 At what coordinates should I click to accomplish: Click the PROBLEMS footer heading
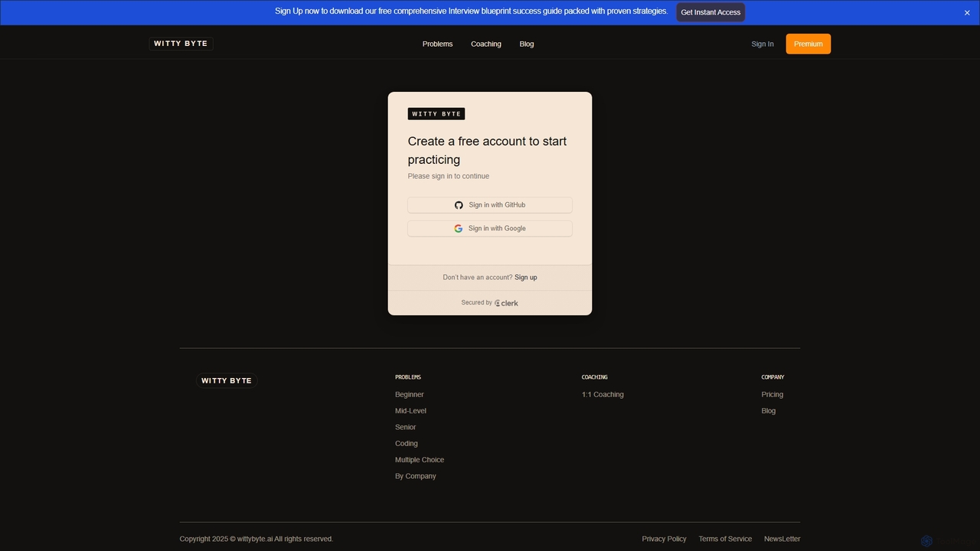tap(408, 377)
